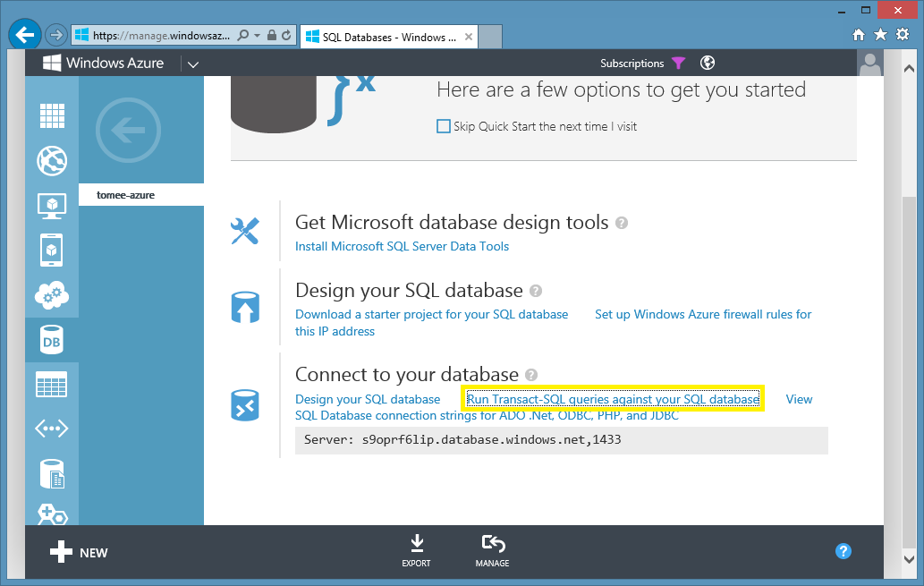The width and height of the screenshot is (924, 586).
Task: Open the All Items grid icon in sidebar
Action: click(52, 115)
